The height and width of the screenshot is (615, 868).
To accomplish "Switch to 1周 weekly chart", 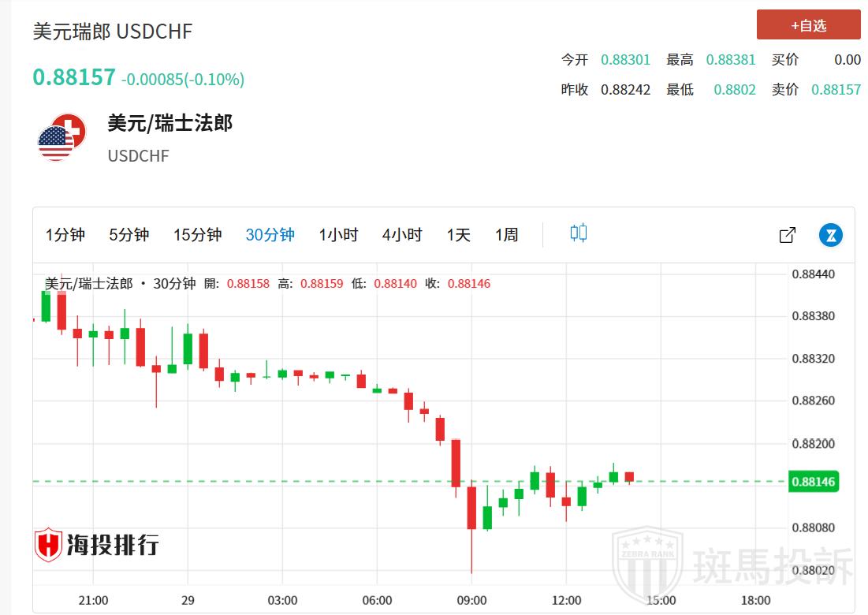I will click(507, 235).
